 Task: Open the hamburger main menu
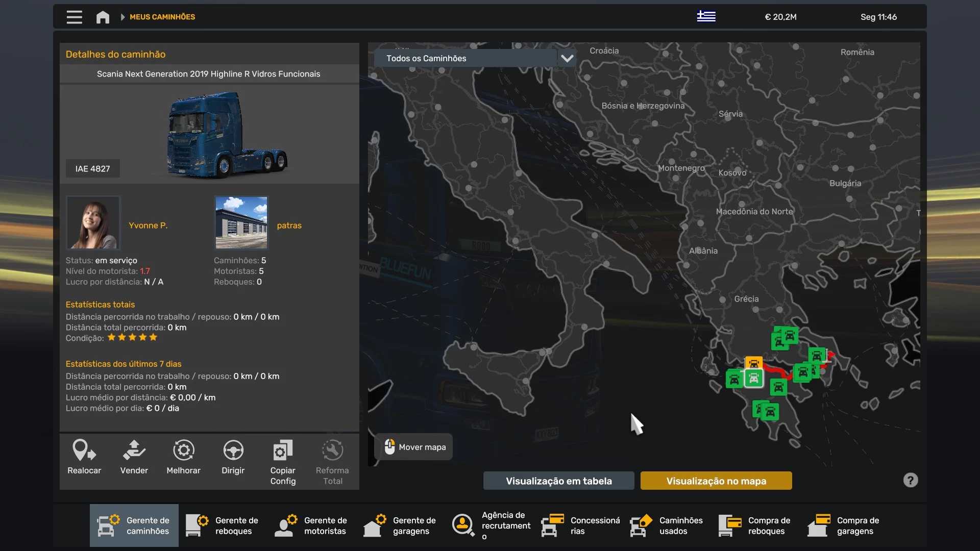[x=74, y=17]
